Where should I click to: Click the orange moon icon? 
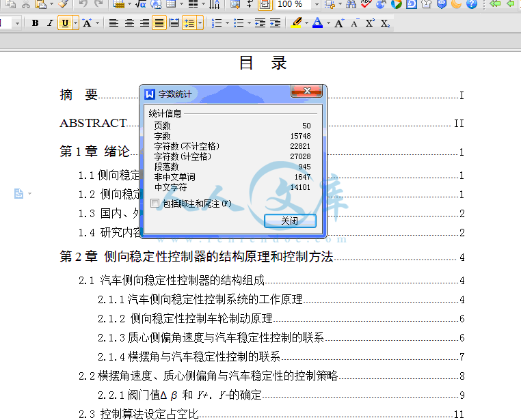[457, 4]
